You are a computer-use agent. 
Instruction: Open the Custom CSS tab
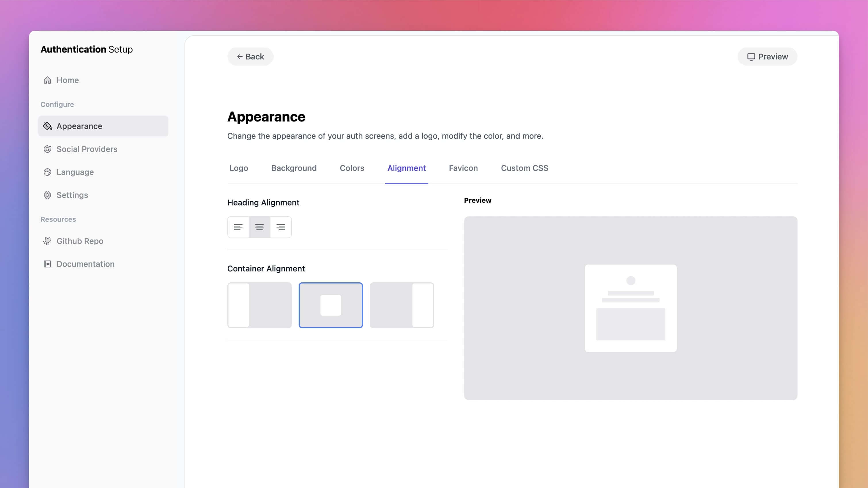524,168
